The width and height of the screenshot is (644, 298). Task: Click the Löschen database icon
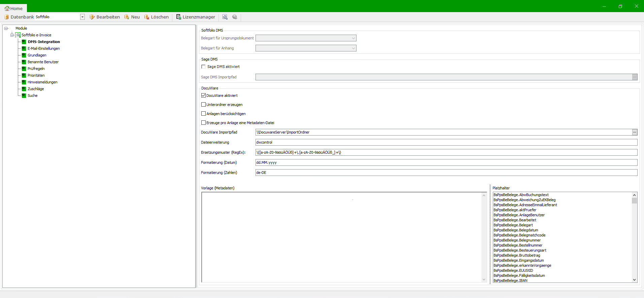147,17
